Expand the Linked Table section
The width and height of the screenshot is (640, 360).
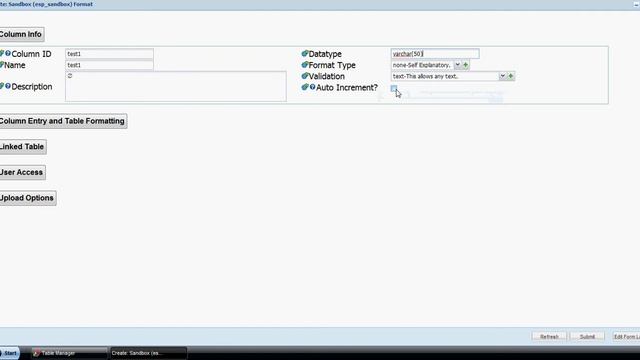click(x=22, y=147)
